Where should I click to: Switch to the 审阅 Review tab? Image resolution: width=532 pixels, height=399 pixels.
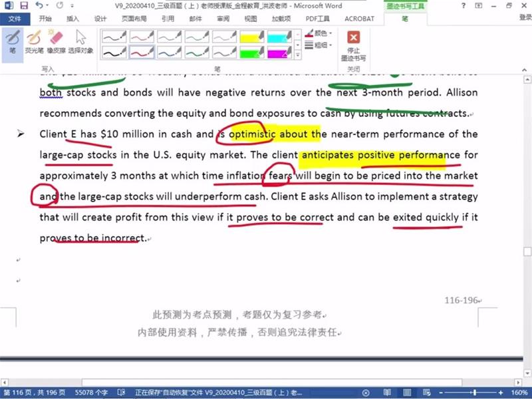pos(223,19)
